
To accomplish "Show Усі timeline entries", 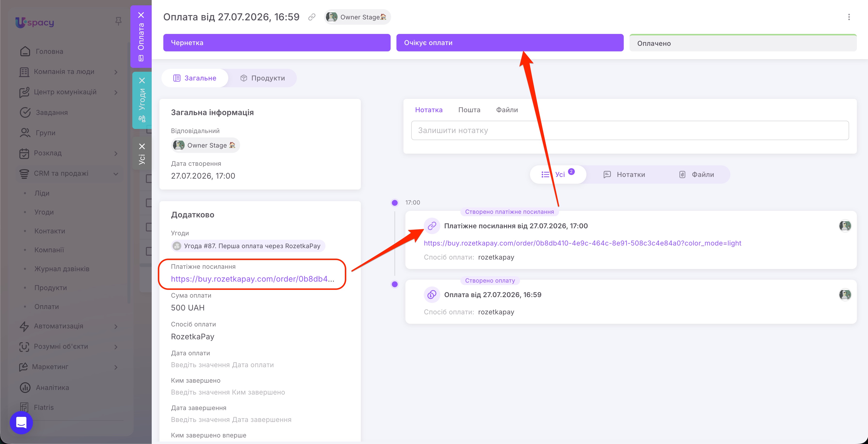I will tap(558, 175).
